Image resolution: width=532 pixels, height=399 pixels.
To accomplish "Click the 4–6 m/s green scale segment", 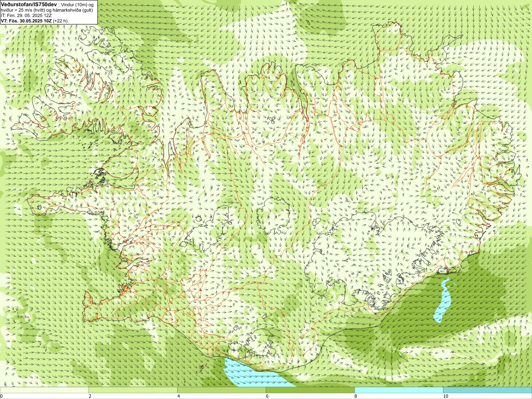I will point(222,390).
